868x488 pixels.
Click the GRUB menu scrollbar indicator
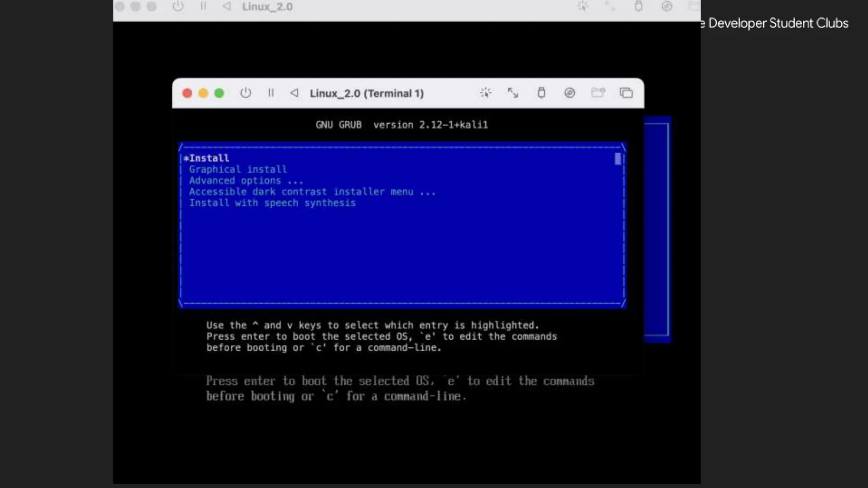click(618, 159)
